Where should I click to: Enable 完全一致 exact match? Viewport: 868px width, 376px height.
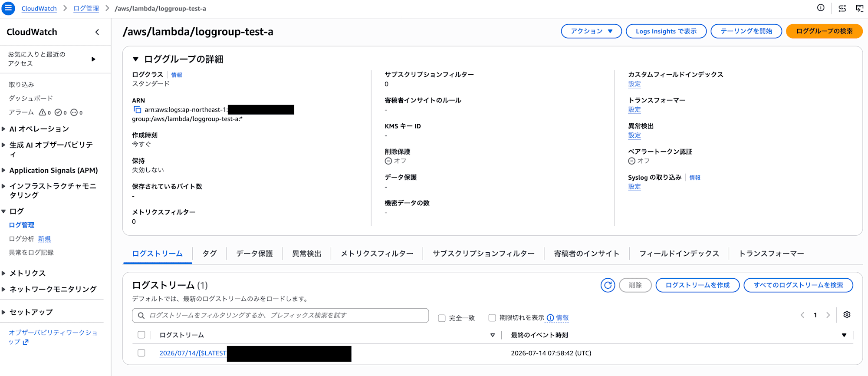(x=442, y=318)
